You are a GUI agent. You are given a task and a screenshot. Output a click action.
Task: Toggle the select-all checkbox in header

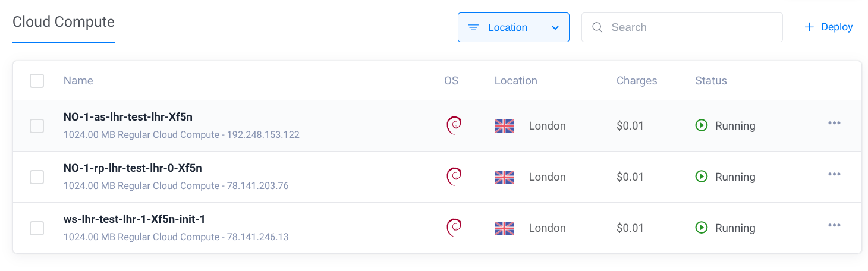tap(37, 81)
